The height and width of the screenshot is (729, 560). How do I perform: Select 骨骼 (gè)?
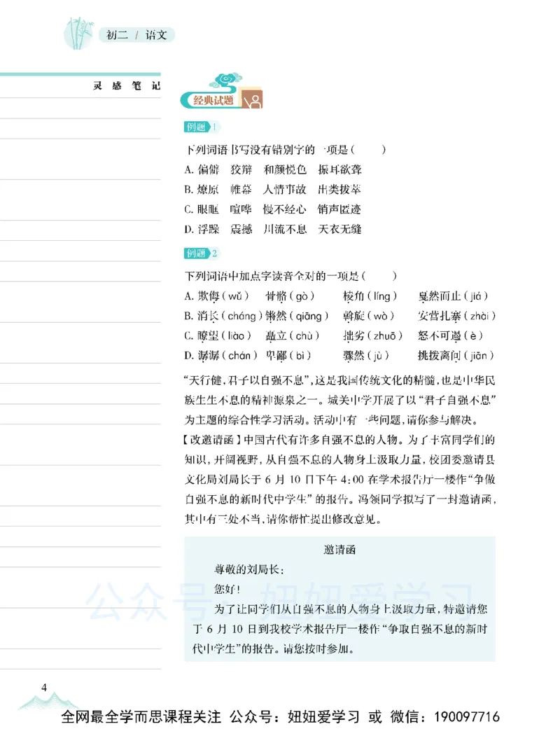point(290,296)
